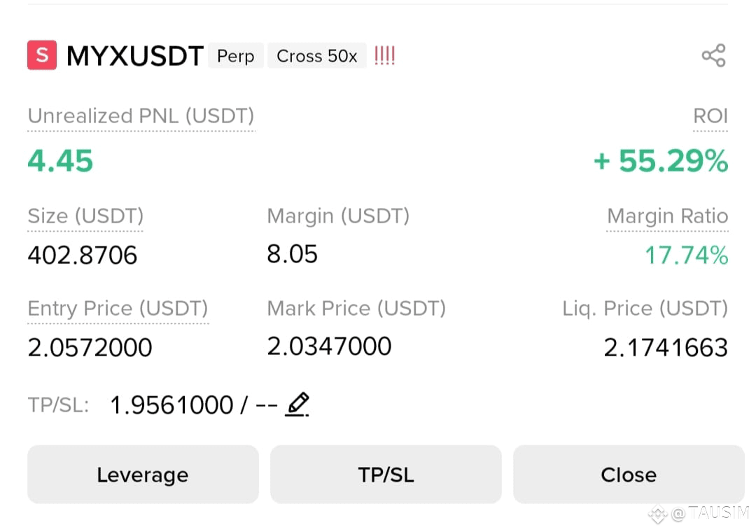Screen dimensions: 756x532
Task: Open MYXUSDT symbol name
Action: [x=135, y=56]
